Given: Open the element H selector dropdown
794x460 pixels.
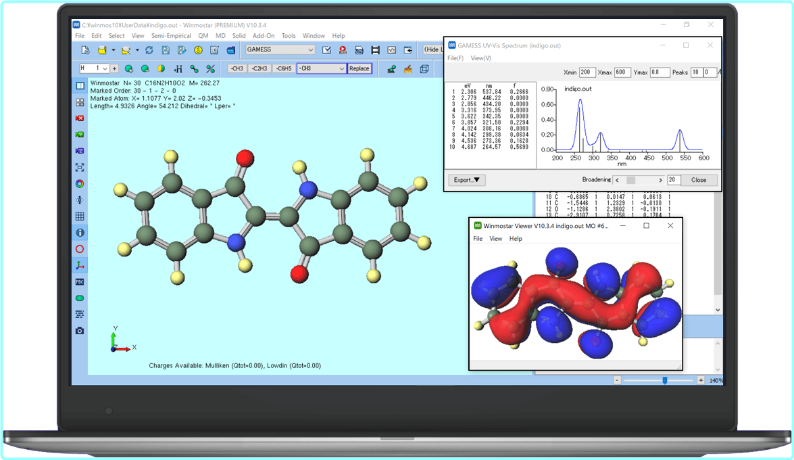Looking at the screenshot, I should point(104,68).
